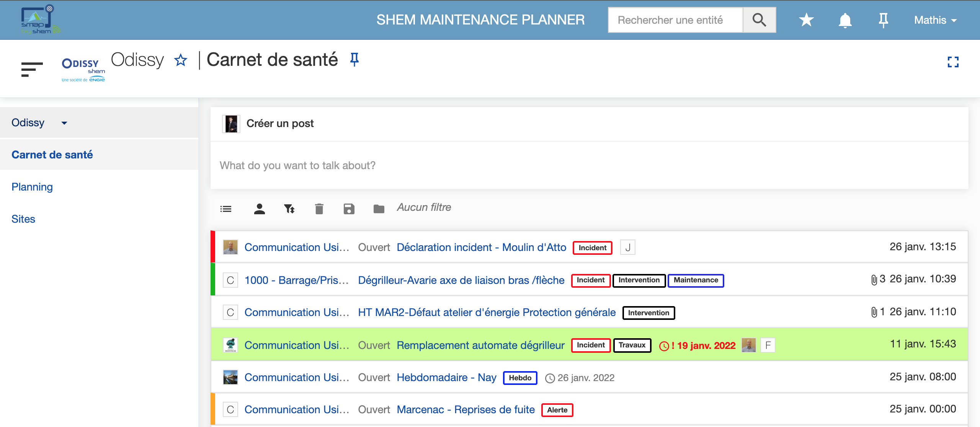The width and height of the screenshot is (980, 427).
Task: Expand the Odissy selector in the sidebar
Action: [64, 123]
